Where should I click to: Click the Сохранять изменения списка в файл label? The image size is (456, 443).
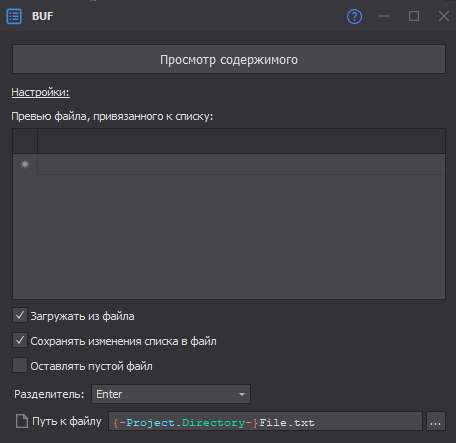click(123, 341)
